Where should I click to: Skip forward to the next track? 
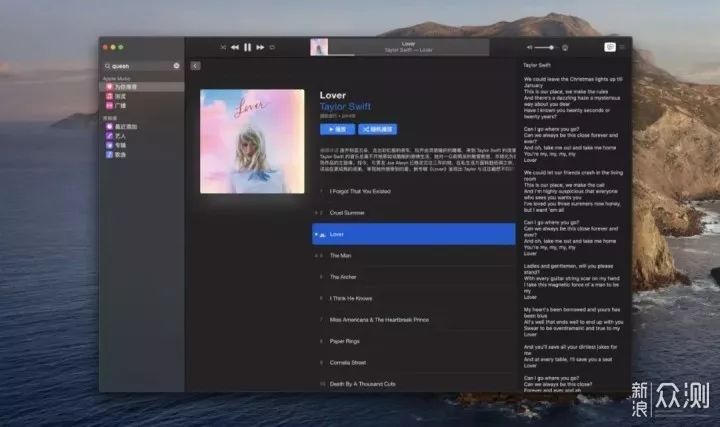pyautogui.click(x=260, y=47)
